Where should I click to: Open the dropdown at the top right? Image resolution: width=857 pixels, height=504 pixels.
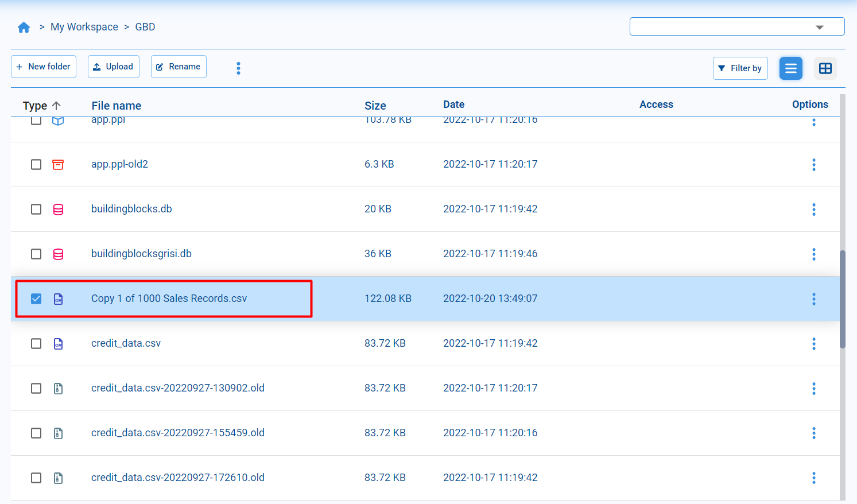(737, 26)
